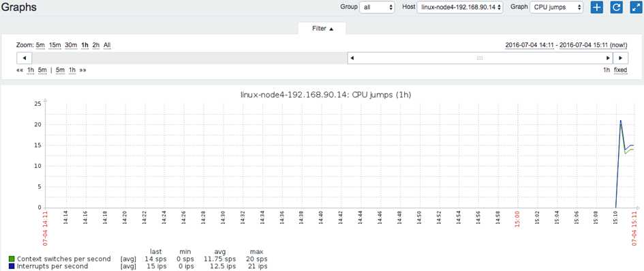Click the Context switches per second label
The width and height of the screenshot is (644, 271).
63,259
